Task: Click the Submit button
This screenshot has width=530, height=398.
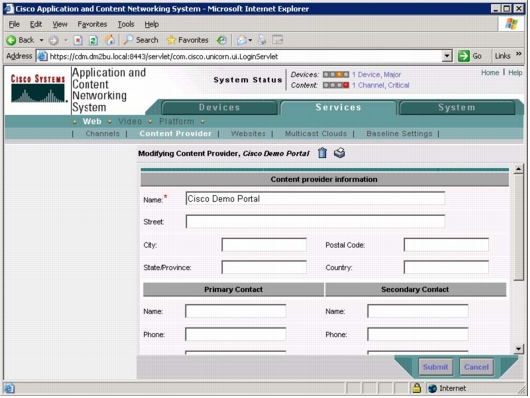Action: [435, 367]
